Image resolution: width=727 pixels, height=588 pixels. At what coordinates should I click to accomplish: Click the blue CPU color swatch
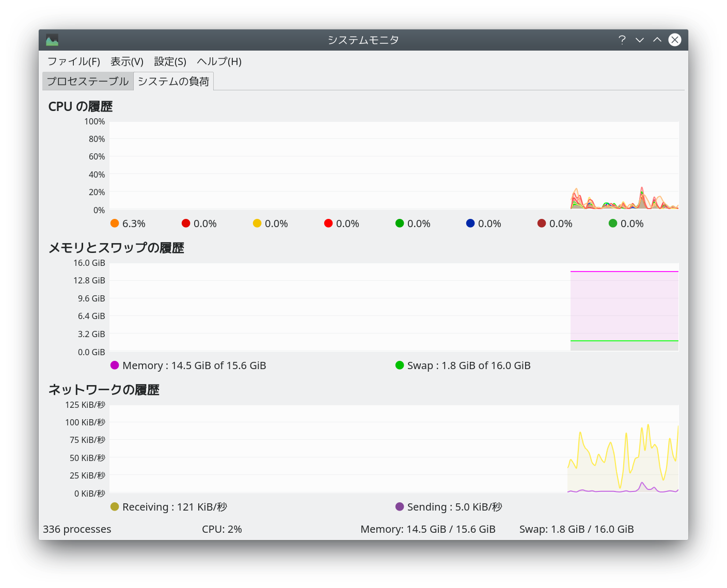[470, 223]
